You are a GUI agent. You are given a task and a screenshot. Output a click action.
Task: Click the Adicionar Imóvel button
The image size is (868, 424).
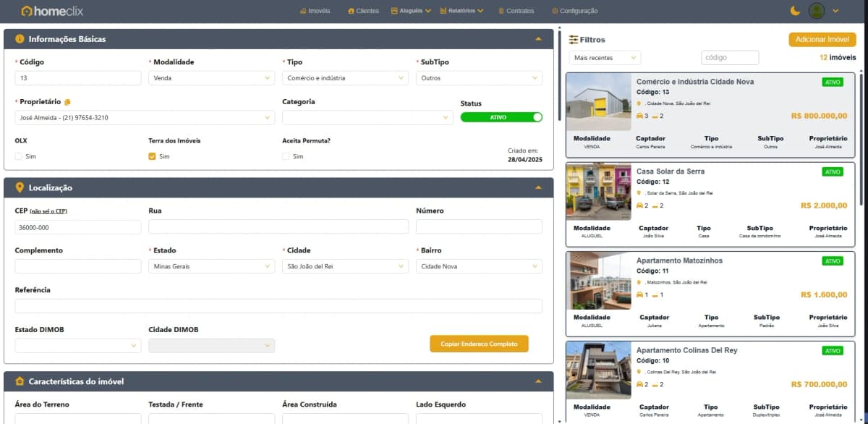[x=822, y=39]
